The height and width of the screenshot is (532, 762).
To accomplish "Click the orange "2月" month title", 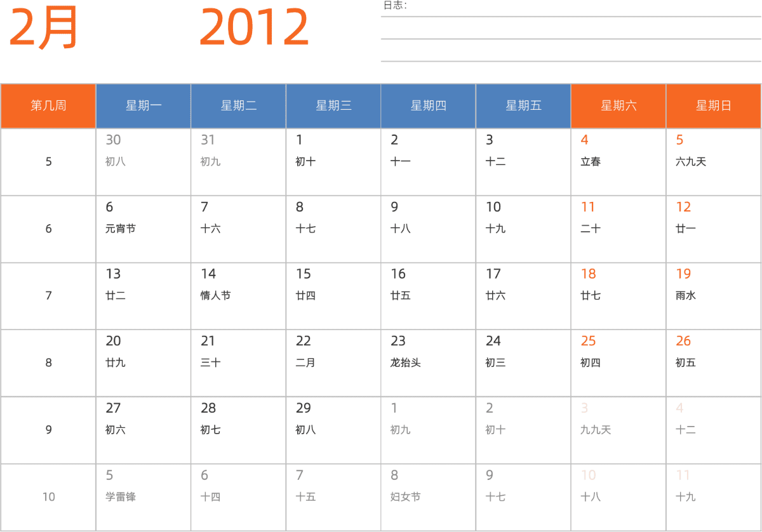I will click(44, 29).
